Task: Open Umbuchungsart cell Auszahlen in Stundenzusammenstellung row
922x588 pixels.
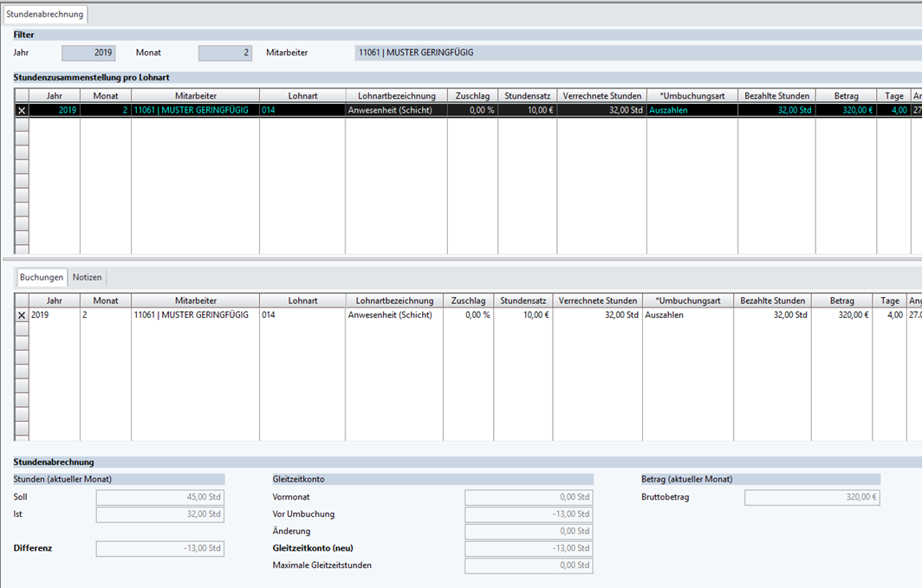Action: pyautogui.click(x=691, y=110)
